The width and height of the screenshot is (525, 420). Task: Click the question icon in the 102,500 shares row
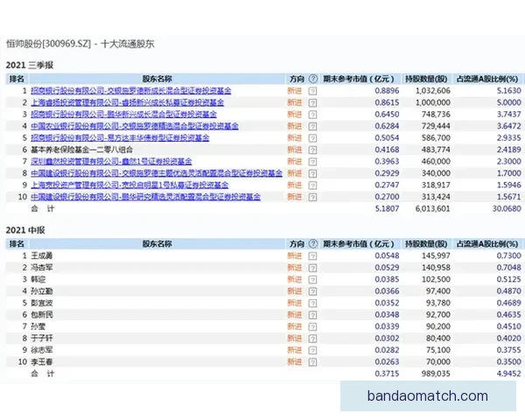(x=312, y=279)
